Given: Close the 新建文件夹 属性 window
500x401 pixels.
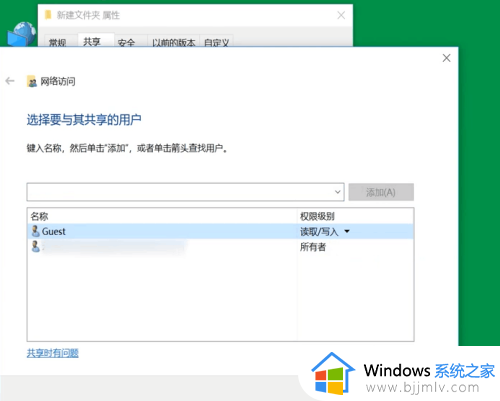Looking at the screenshot, I should (x=341, y=15).
